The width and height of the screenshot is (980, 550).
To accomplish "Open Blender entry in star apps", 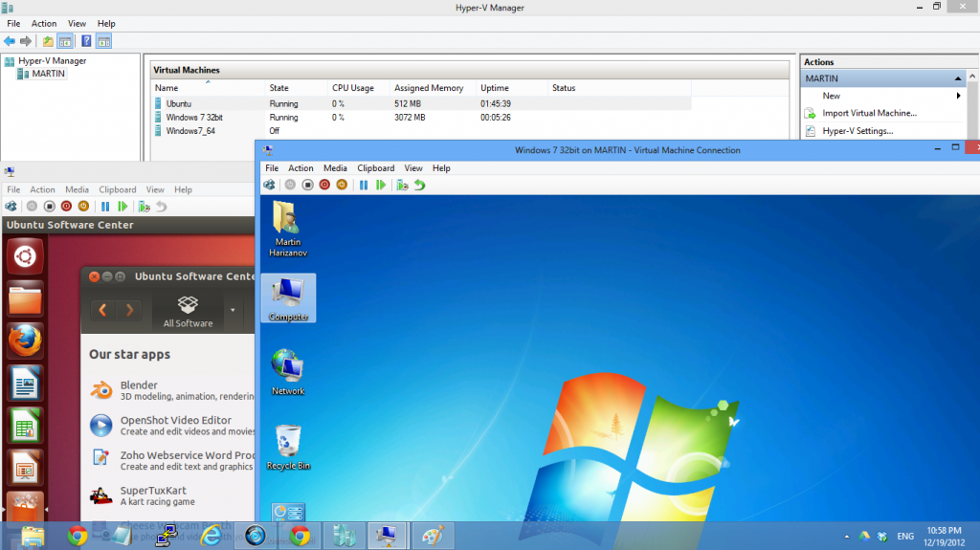I will point(171,390).
